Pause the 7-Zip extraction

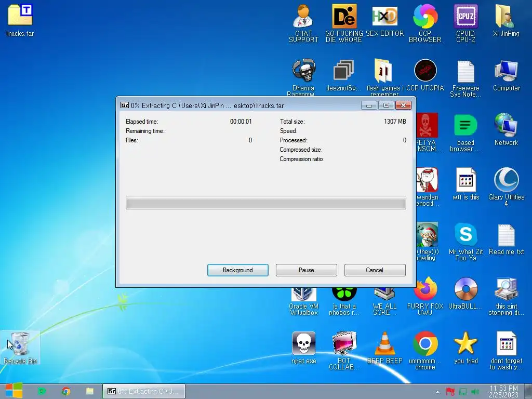click(x=307, y=270)
